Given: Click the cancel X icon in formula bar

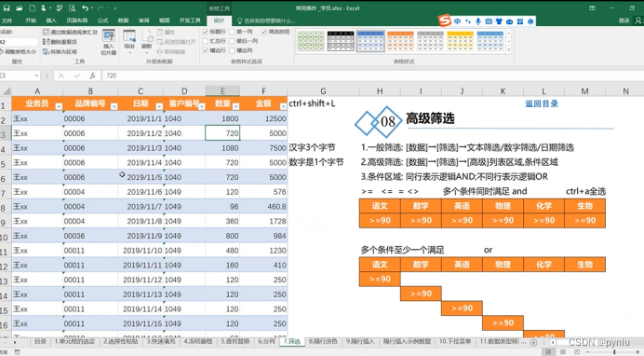Looking at the screenshot, I should click(61, 75).
